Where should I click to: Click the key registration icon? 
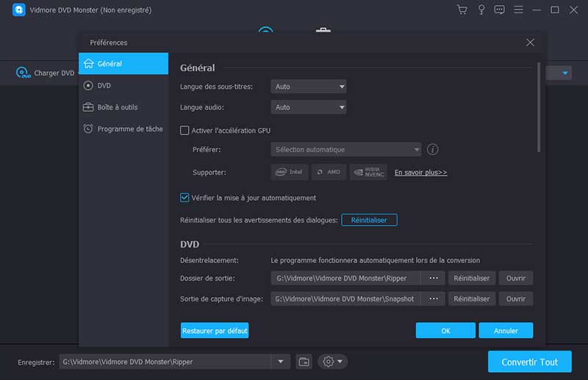(x=481, y=10)
